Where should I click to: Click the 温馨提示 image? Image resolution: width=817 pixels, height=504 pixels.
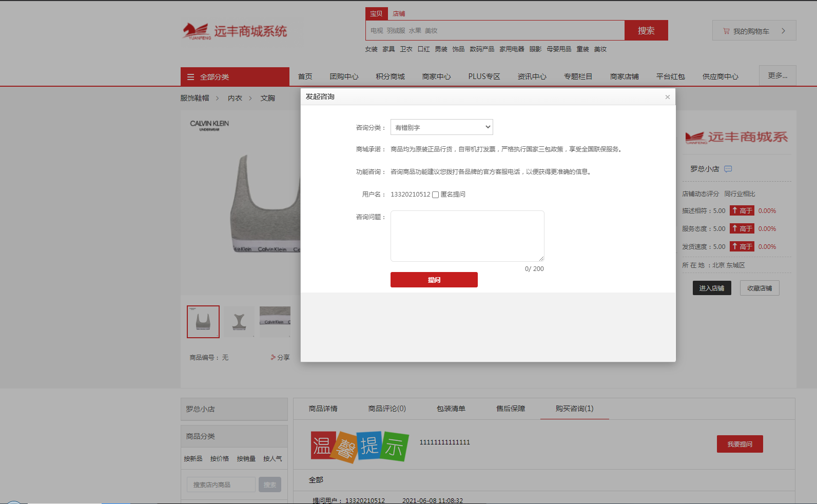(360, 447)
